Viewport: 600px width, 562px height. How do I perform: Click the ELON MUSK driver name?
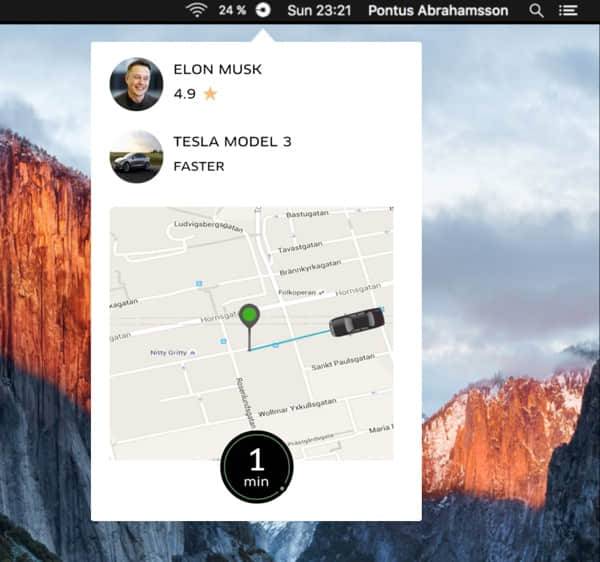(x=218, y=70)
